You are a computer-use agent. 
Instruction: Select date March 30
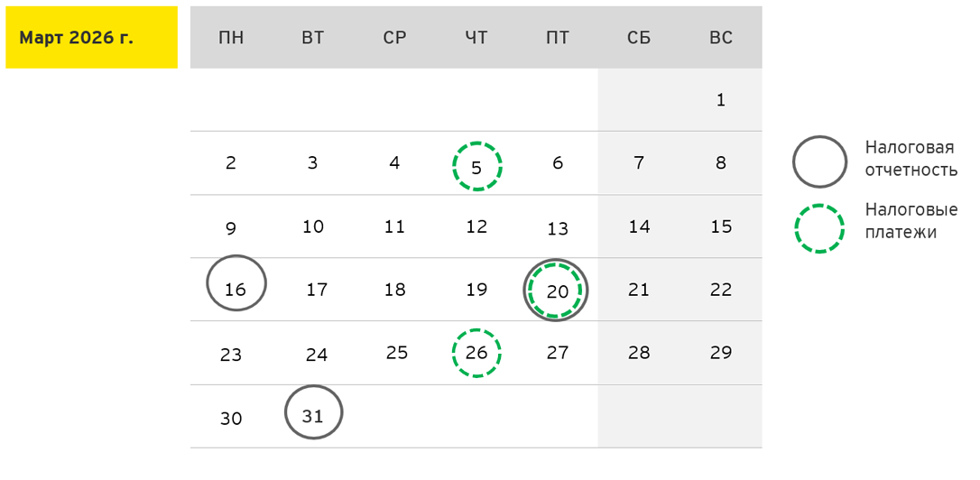[x=231, y=419]
